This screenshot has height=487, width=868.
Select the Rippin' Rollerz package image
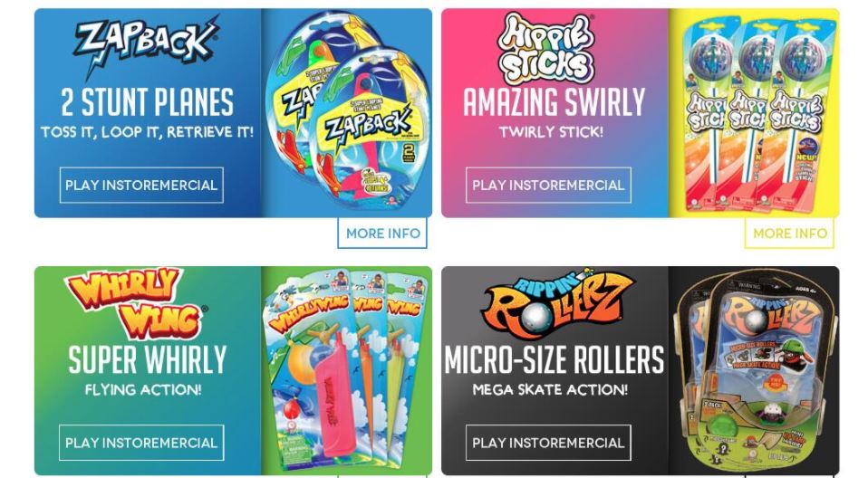click(755, 371)
